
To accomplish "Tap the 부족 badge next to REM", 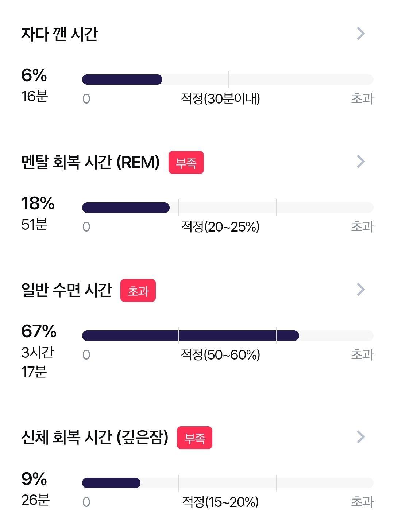I will click(x=186, y=163).
